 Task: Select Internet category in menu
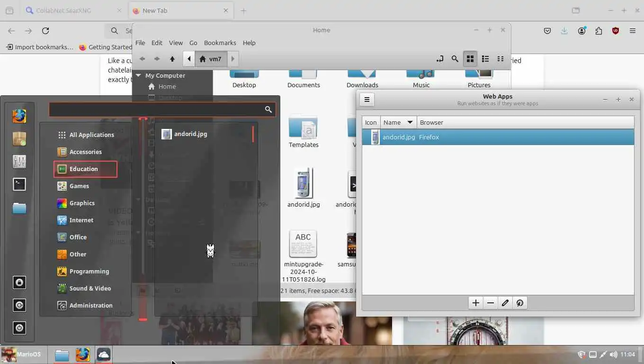tap(86, 220)
